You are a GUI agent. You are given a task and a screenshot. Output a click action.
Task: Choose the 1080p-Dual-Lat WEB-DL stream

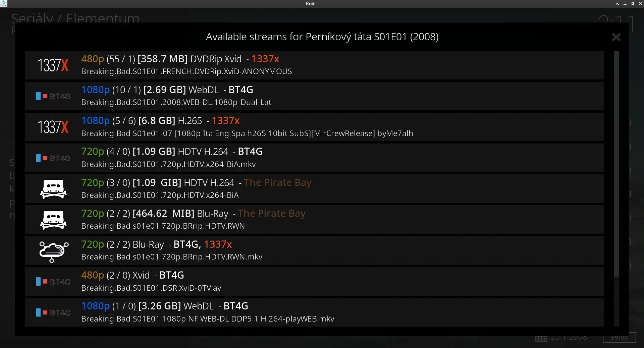point(314,96)
